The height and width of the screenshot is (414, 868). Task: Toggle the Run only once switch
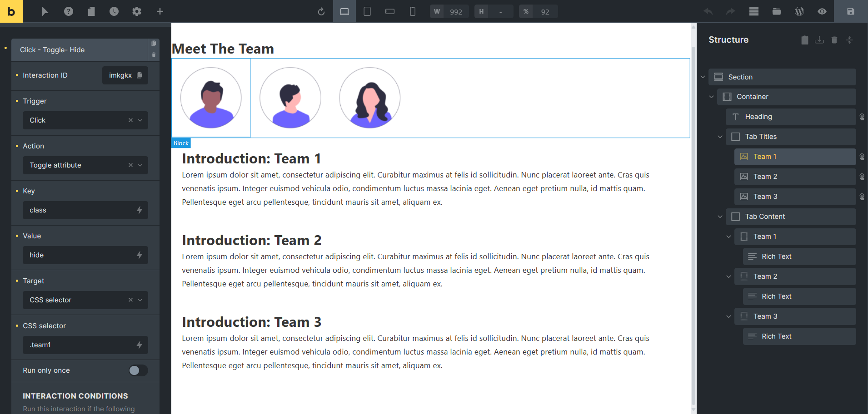click(x=138, y=370)
